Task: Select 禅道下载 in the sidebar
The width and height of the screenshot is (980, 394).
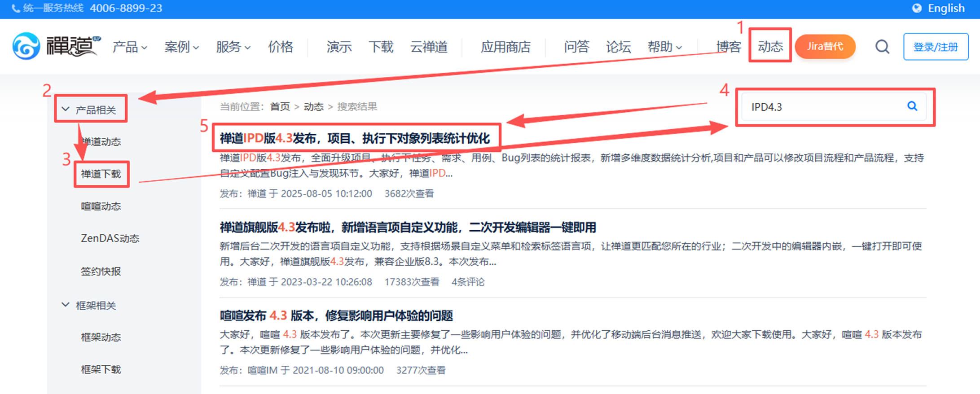Action: [101, 174]
